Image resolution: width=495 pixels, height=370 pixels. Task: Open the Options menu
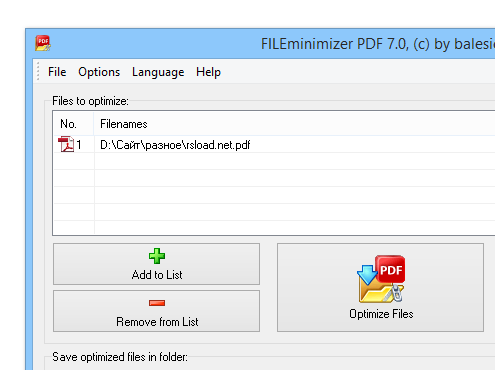coord(99,72)
